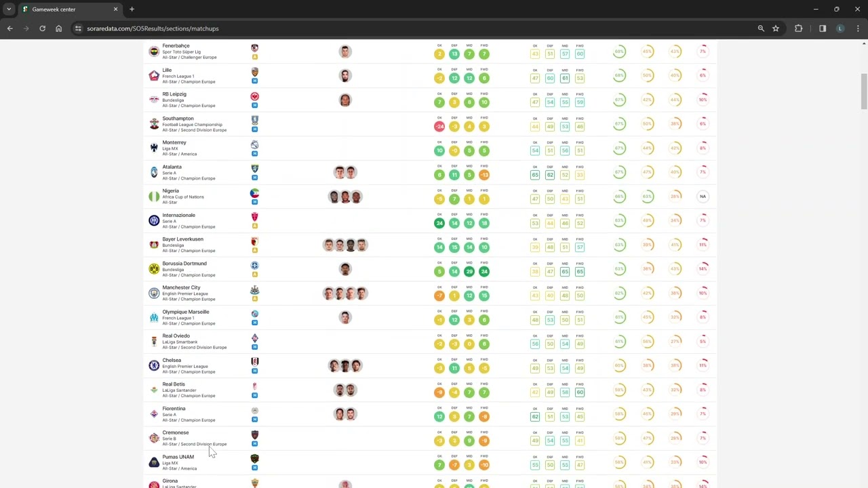This screenshot has width=868, height=488.
Task: Click Borussia Dortmund's 14% red progress circle
Action: (703, 269)
